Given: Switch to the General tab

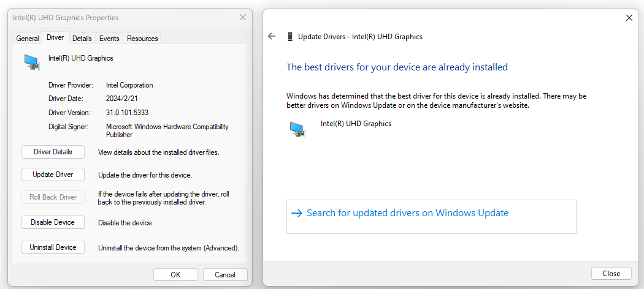Looking at the screenshot, I should [28, 39].
